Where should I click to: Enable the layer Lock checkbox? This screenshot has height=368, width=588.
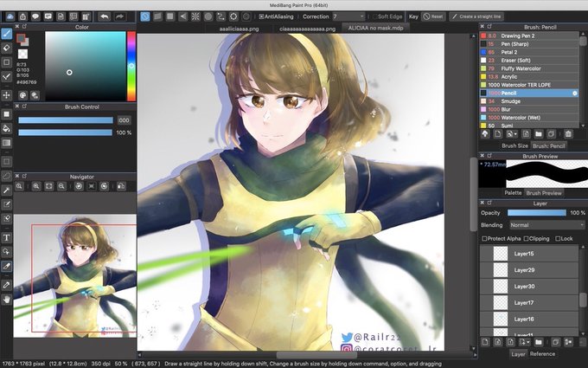pos(558,238)
